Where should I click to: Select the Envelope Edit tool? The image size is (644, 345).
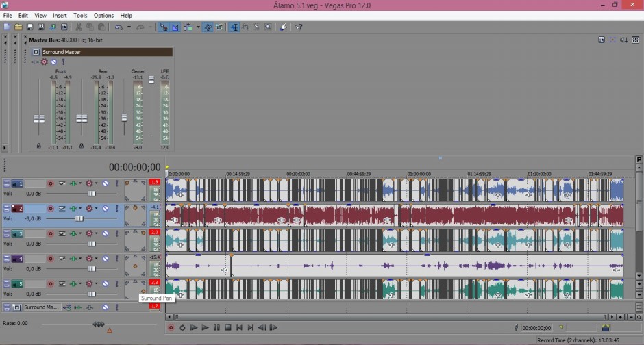coord(245,27)
